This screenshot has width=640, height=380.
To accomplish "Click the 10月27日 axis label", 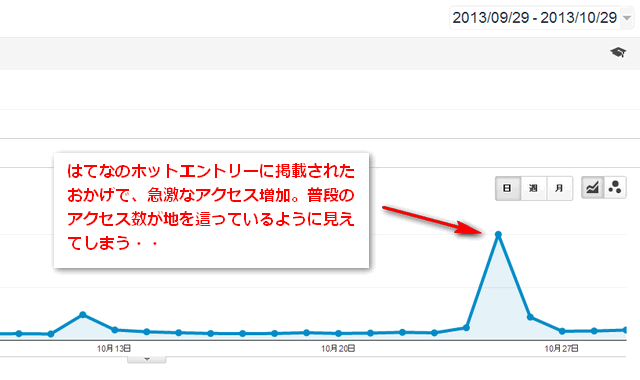I will (562, 349).
